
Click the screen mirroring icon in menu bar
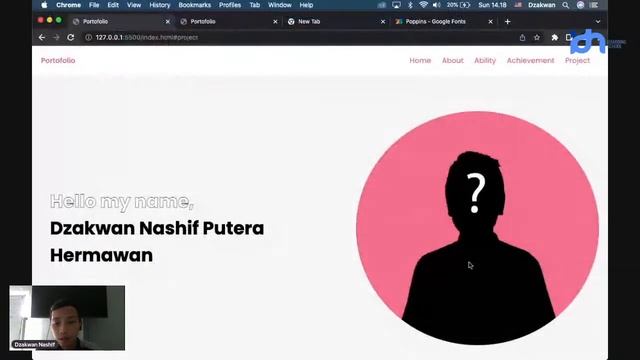pos(396,5)
